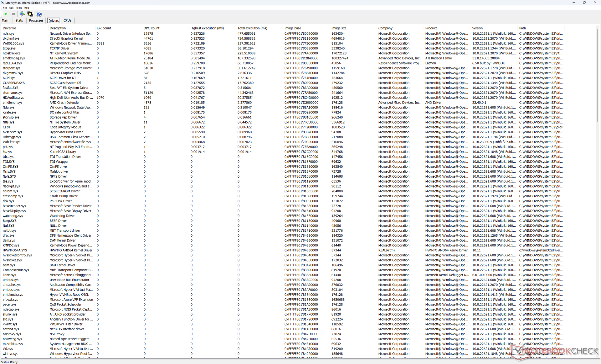Open the File menu
The height and width of the screenshot is (364, 601).
click(x=5, y=8)
